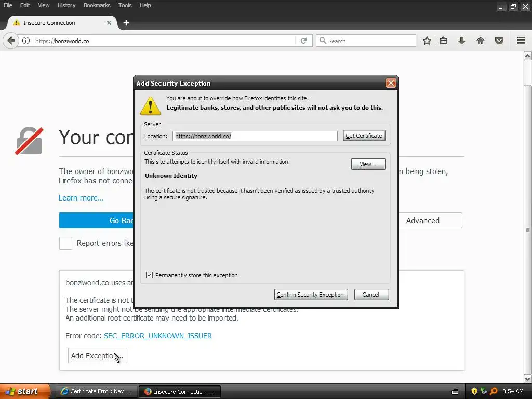Open the History menu
This screenshot has width=532, height=399.
click(66, 5)
